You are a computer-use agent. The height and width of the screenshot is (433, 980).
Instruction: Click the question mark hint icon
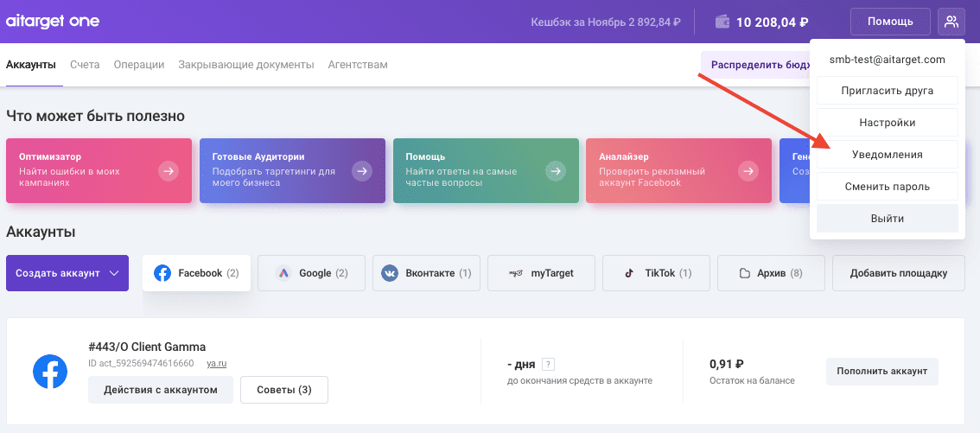[x=549, y=364]
